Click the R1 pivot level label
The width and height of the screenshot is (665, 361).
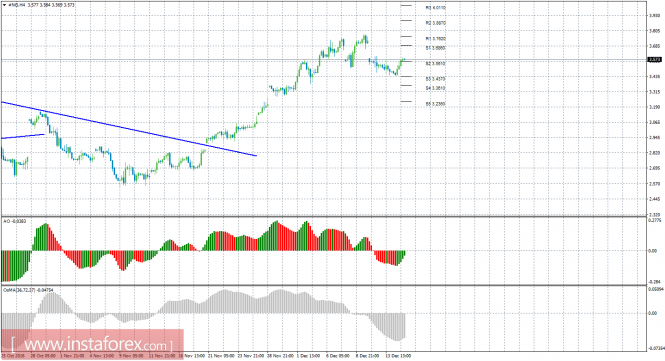[x=436, y=39]
